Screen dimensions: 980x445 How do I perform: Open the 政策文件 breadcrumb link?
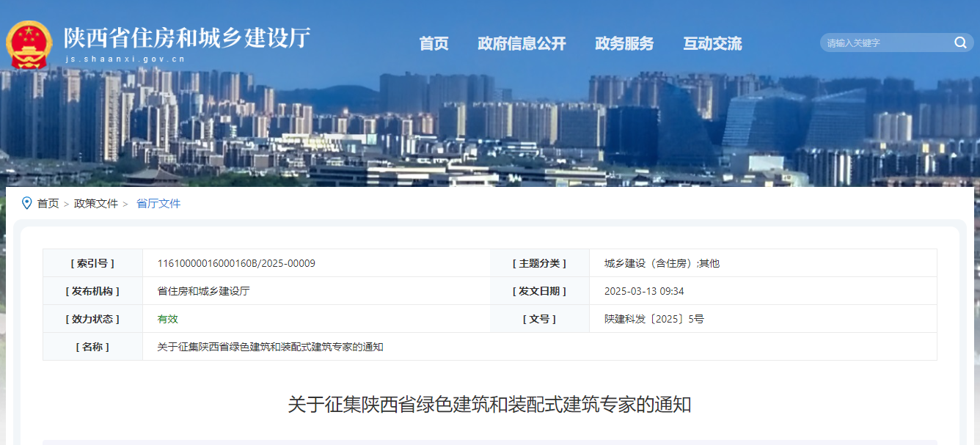pyautogui.click(x=96, y=203)
